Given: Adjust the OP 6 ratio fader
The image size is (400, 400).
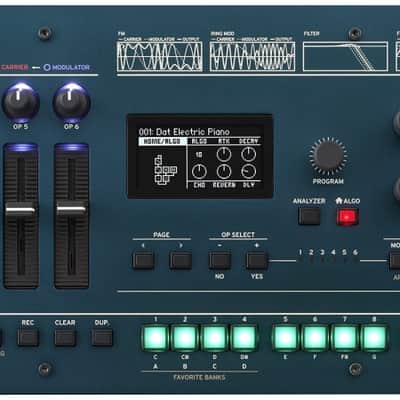Looking at the screenshot, I should pos(71,210).
